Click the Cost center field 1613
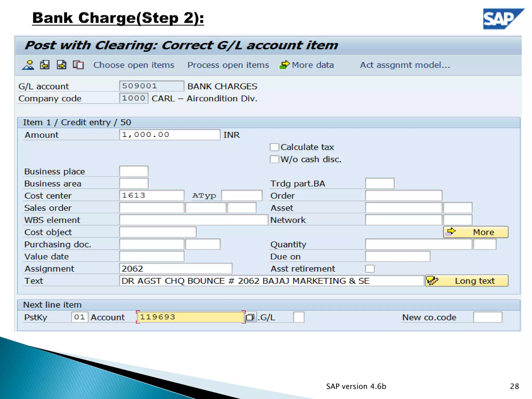The image size is (532, 399). pyautogui.click(x=152, y=196)
